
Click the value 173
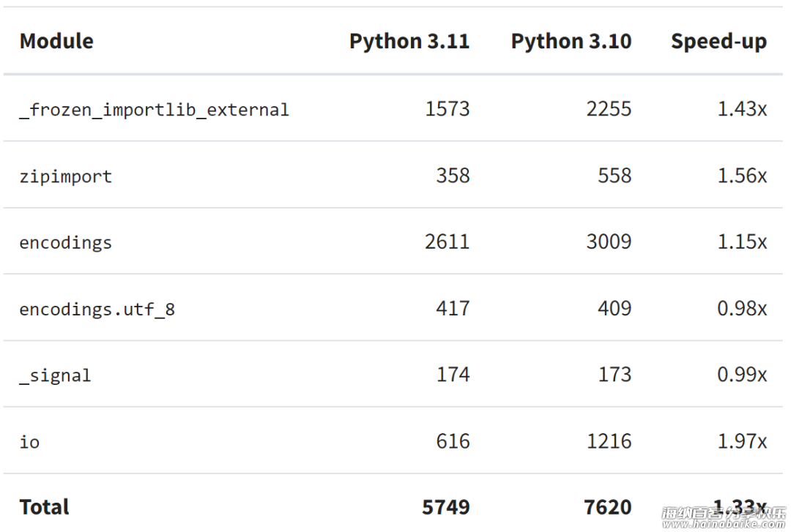click(x=614, y=374)
